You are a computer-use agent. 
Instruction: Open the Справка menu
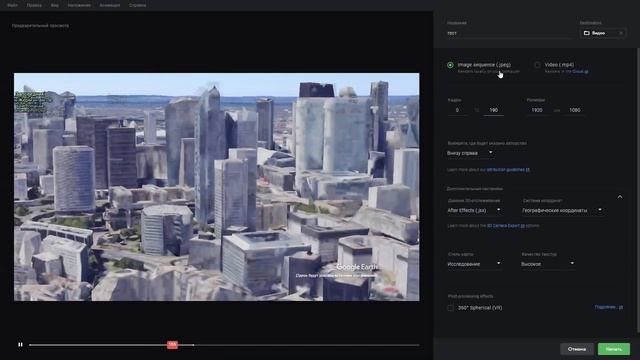pyautogui.click(x=138, y=5)
